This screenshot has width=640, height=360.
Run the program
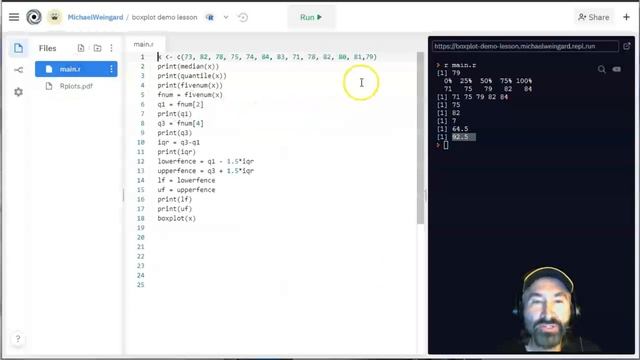pos(311,17)
